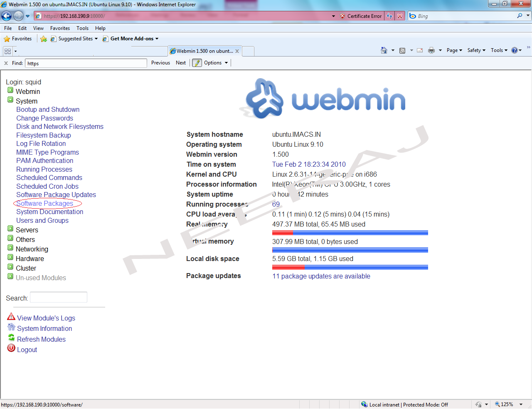This screenshot has height=409, width=532.
Task: Open the zoom level dropdown arrow
Action: pyautogui.click(x=521, y=404)
